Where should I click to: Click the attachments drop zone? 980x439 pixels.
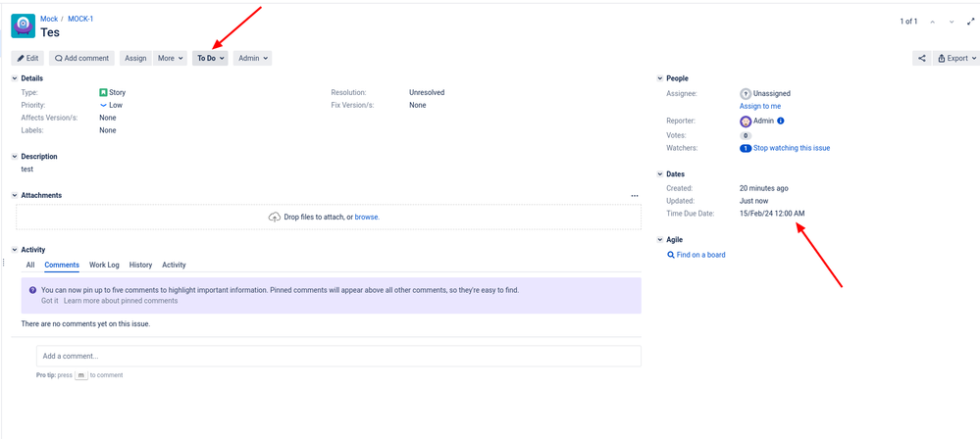pyautogui.click(x=329, y=218)
